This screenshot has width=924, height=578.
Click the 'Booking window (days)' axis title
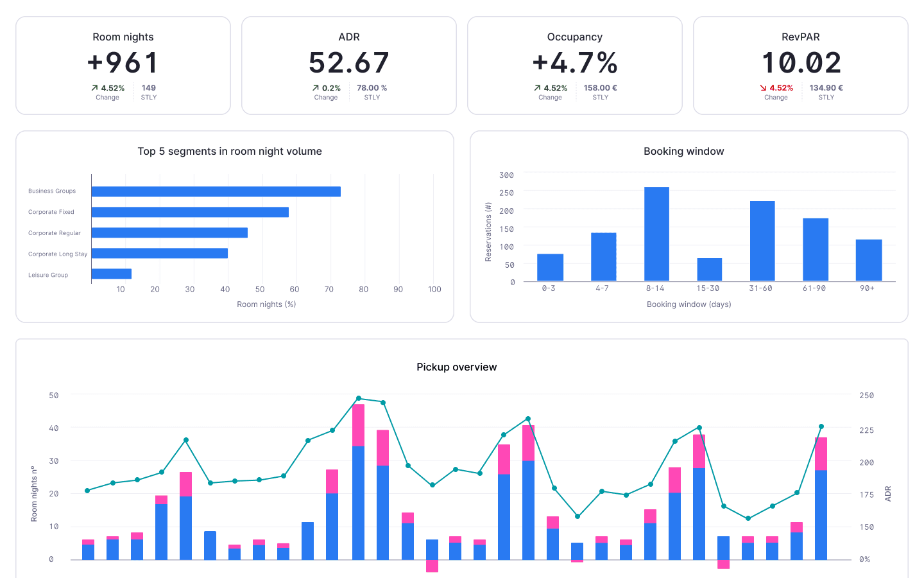point(689,304)
